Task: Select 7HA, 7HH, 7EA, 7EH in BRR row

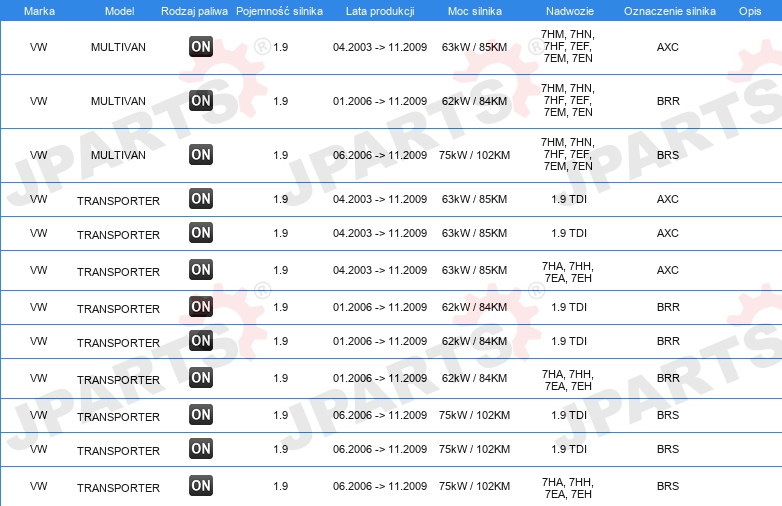Action: pyautogui.click(x=568, y=380)
